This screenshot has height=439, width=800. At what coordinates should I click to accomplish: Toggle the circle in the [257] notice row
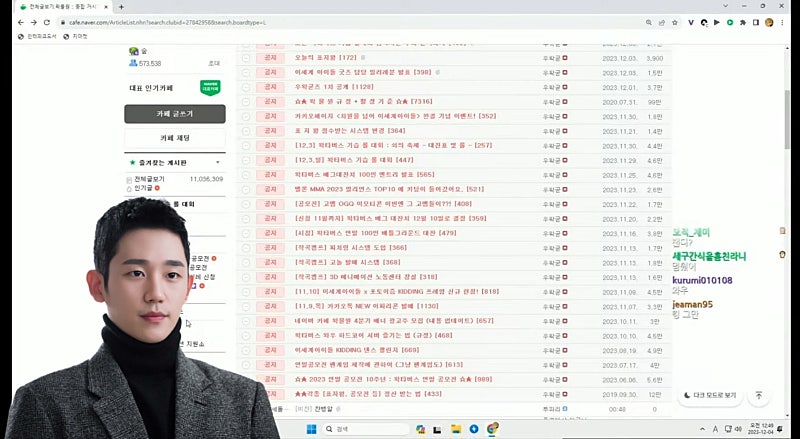tap(246, 145)
